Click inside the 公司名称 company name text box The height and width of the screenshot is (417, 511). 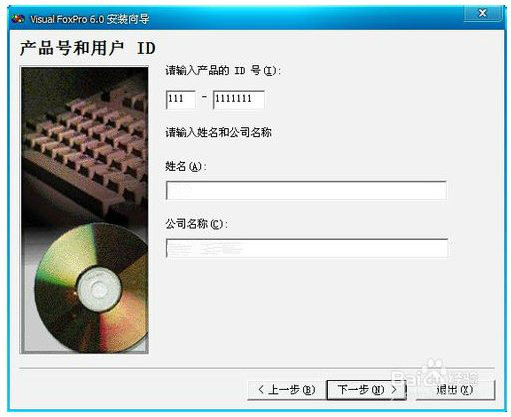pos(307,248)
